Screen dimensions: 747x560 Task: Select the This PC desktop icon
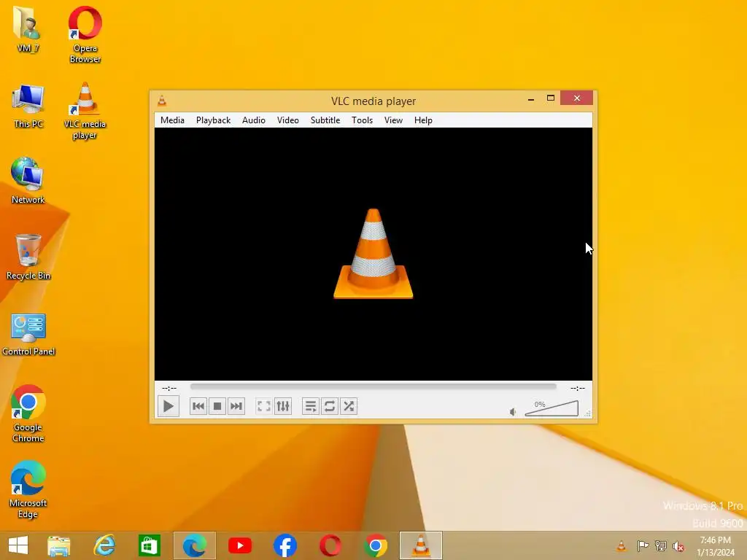pyautogui.click(x=28, y=106)
